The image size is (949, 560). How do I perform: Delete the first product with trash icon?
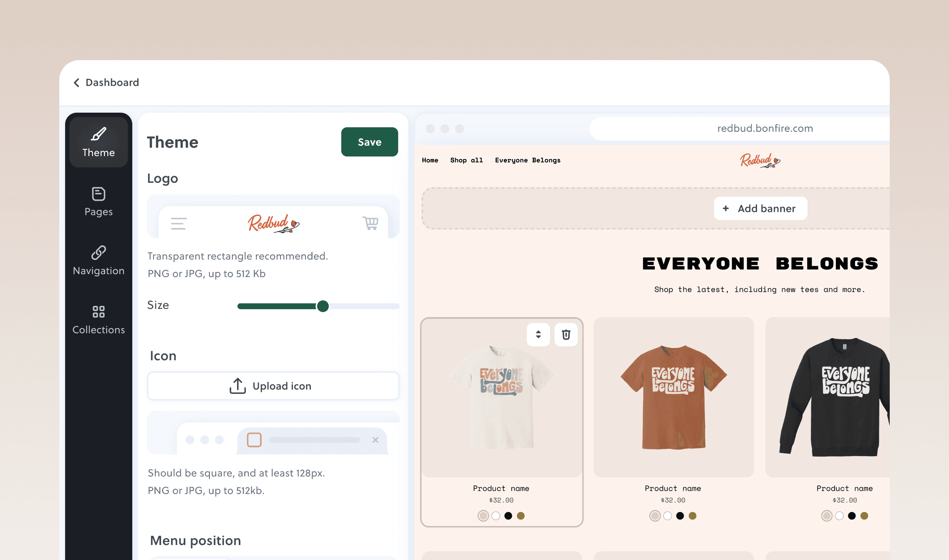566,335
